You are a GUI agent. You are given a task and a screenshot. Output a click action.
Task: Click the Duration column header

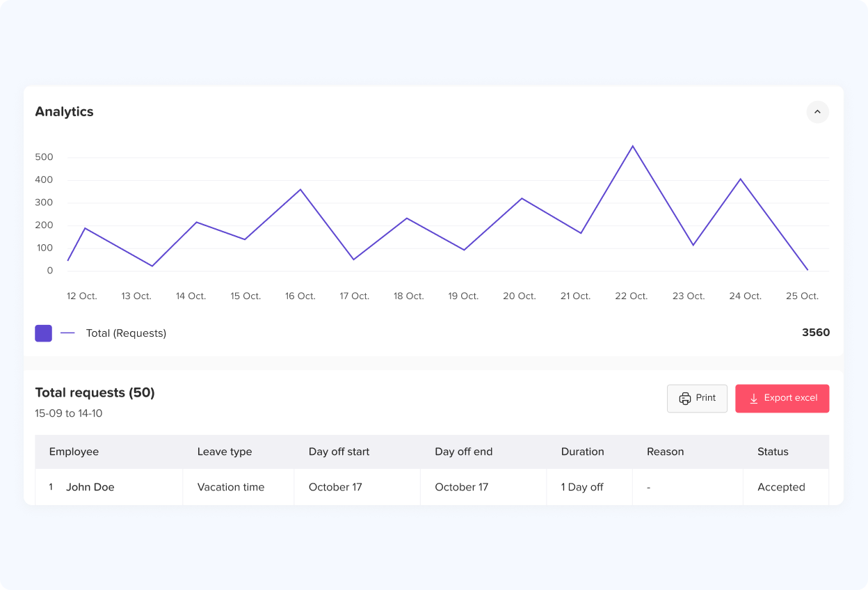point(582,452)
